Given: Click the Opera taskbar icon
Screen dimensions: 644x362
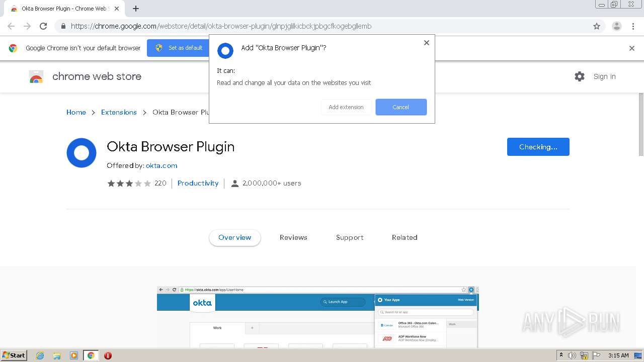Looking at the screenshot, I should 108,355.
